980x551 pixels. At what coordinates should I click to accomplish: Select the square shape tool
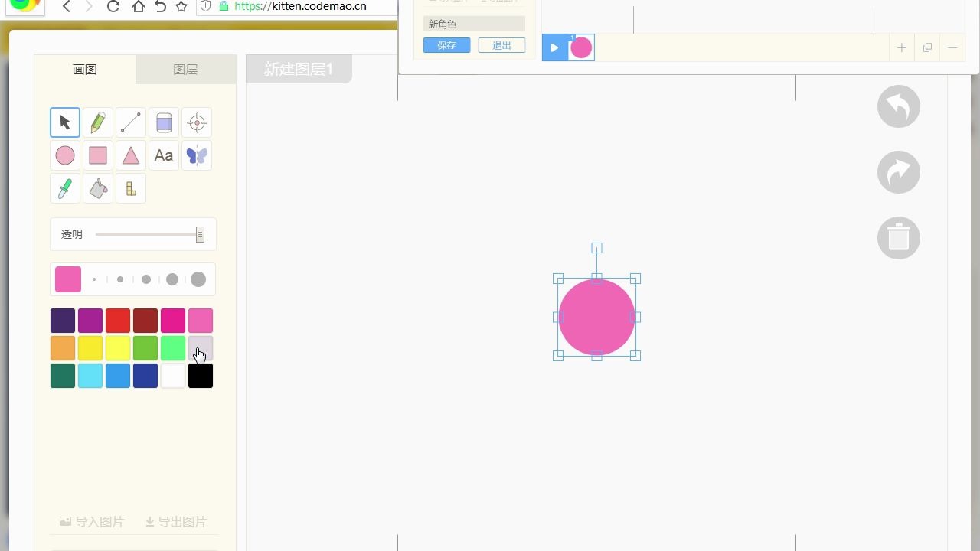(x=98, y=155)
